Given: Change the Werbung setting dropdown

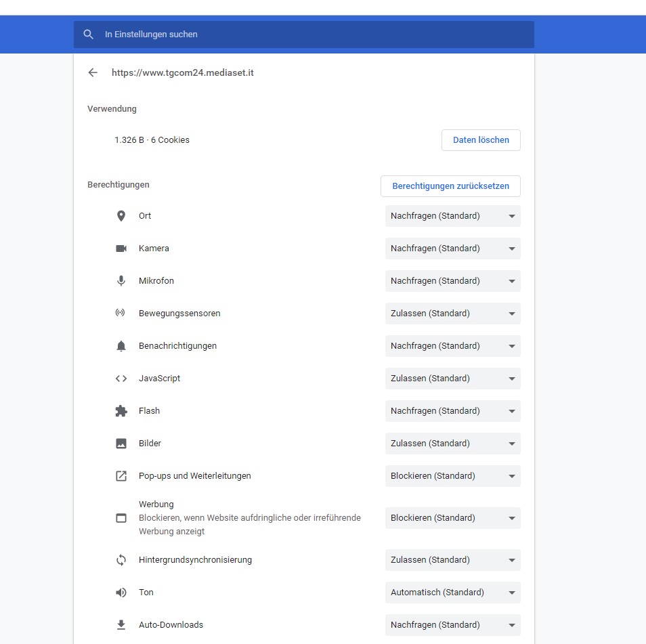Looking at the screenshot, I should [x=452, y=518].
